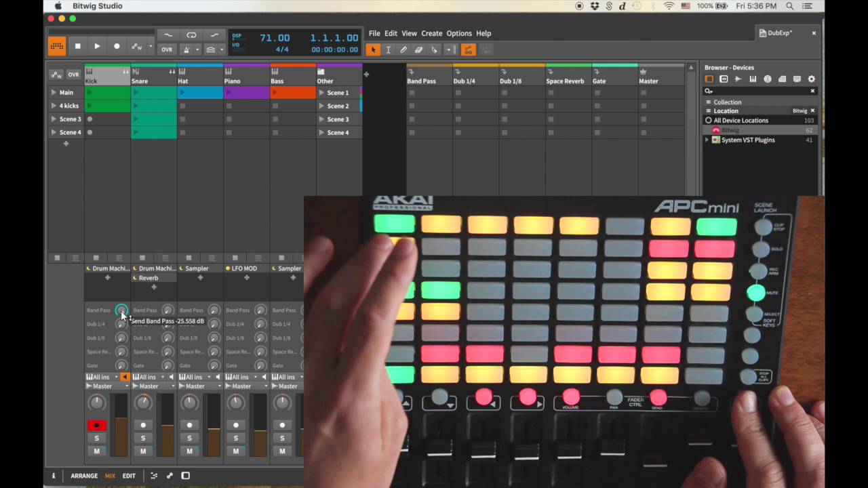Select the pen tool
The height and width of the screenshot is (488, 868).
click(x=403, y=49)
